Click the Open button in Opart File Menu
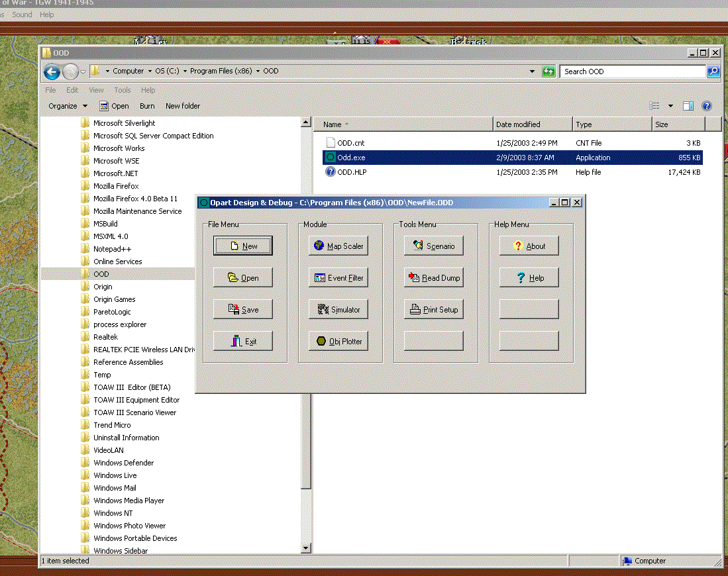This screenshot has width=728, height=576. pyautogui.click(x=243, y=277)
